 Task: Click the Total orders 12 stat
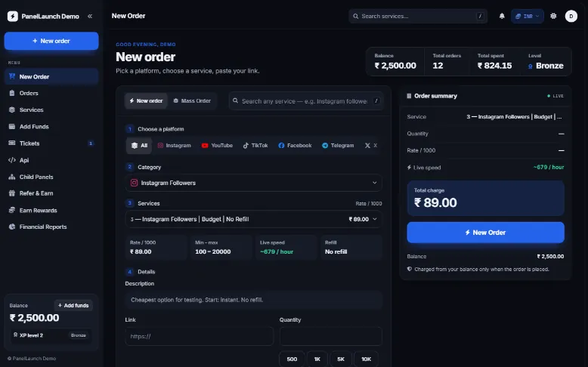pyautogui.click(x=447, y=62)
